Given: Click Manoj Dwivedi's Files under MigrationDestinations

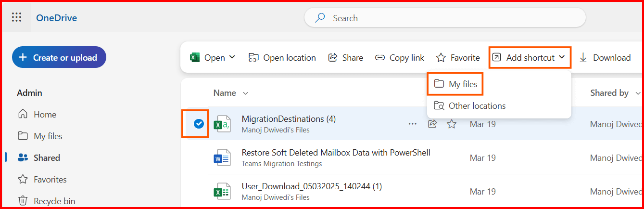Looking at the screenshot, I should click(276, 130).
